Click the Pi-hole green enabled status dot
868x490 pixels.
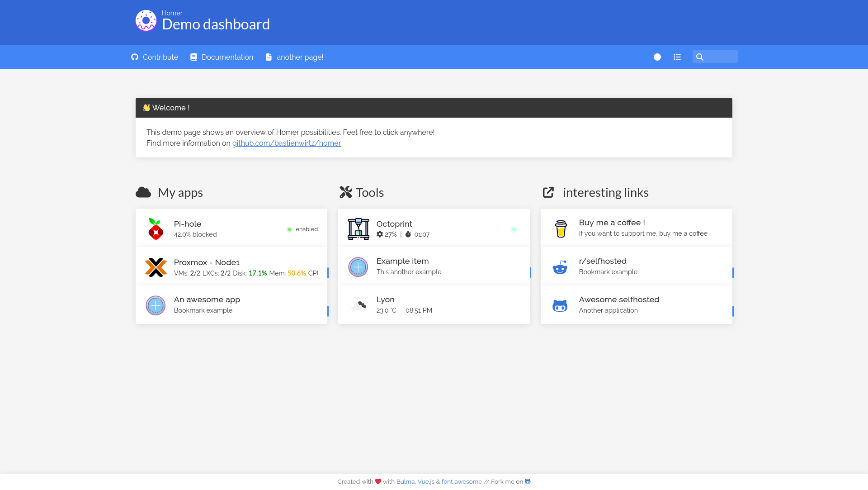pyautogui.click(x=290, y=229)
